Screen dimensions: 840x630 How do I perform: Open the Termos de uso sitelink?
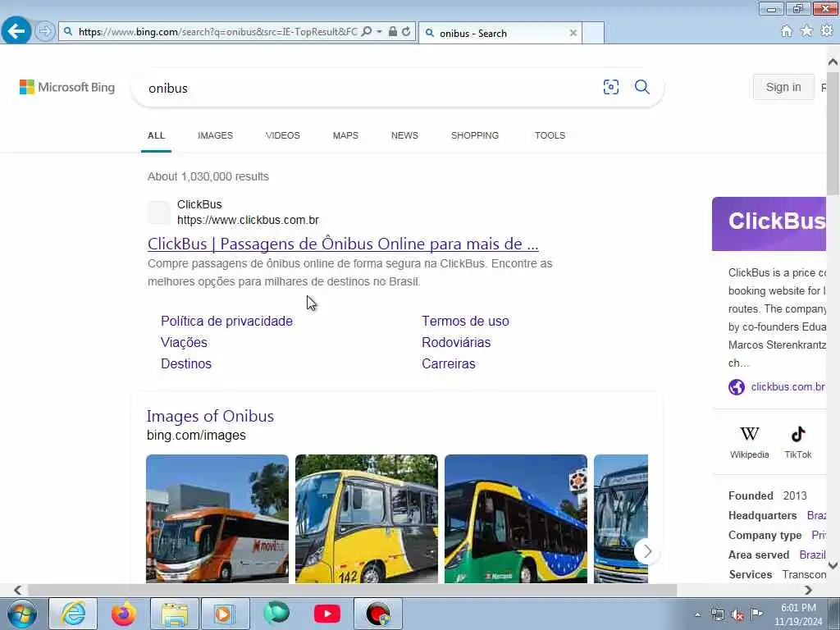(x=465, y=321)
